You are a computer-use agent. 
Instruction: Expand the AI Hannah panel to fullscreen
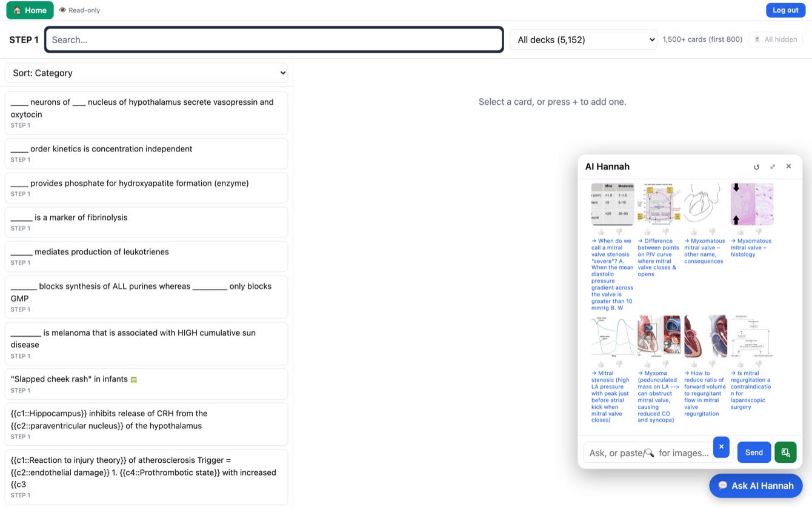click(x=773, y=167)
